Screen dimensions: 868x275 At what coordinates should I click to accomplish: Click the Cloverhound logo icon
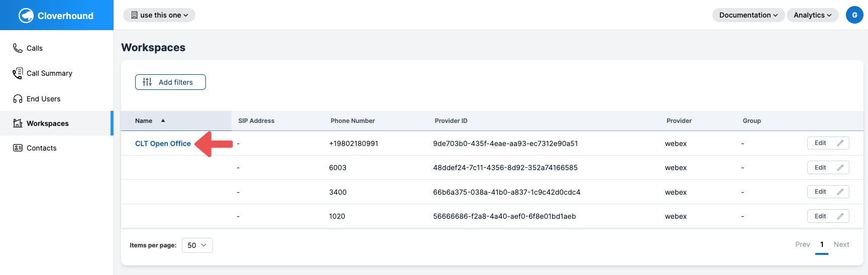click(26, 16)
